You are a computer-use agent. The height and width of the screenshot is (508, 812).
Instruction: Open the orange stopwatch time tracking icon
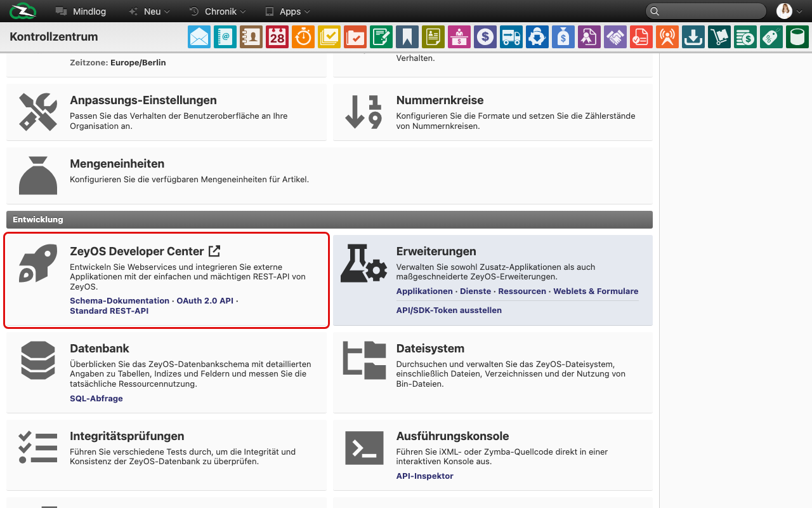pyautogui.click(x=303, y=37)
